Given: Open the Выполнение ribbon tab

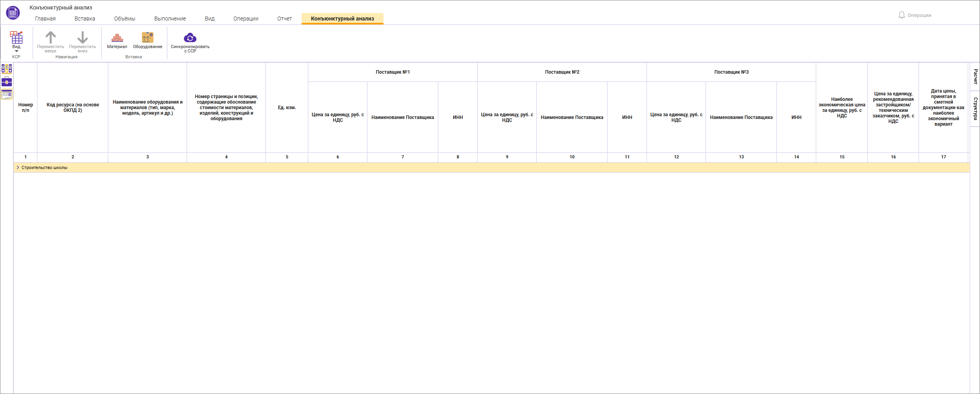Looking at the screenshot, I should point(170,19).
